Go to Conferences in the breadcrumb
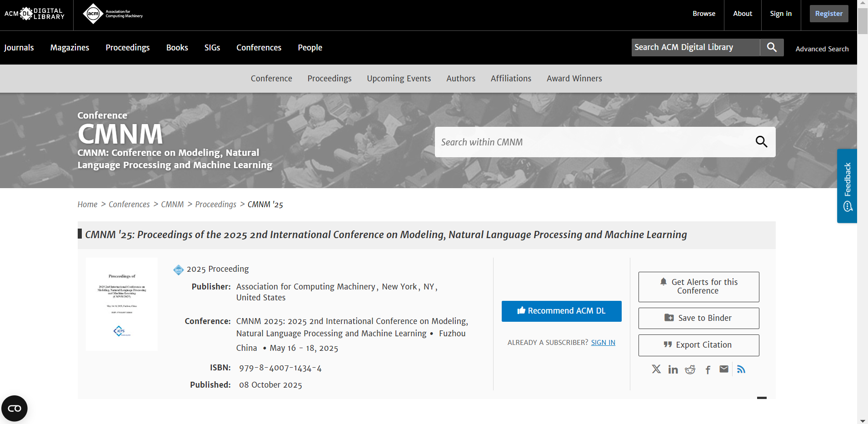 point(129,205)
